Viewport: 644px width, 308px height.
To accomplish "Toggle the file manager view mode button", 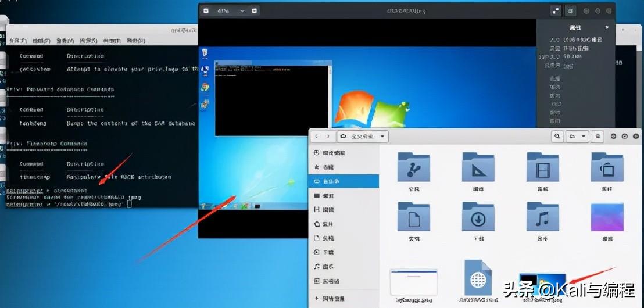I will pyautogui.click(x=572, y=136).
